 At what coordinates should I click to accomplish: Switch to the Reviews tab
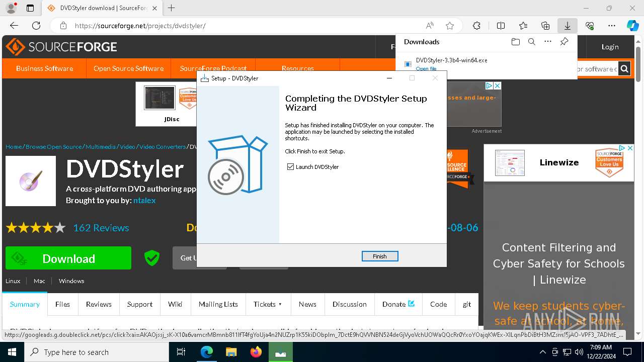tap(99, 304)
